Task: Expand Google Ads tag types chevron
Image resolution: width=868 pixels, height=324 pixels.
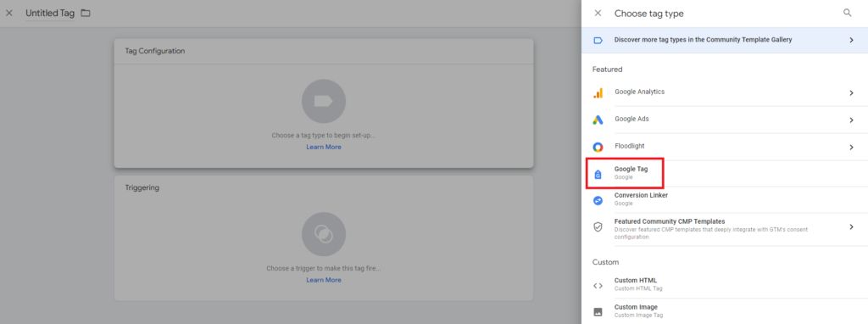Action: pos(851,120)
